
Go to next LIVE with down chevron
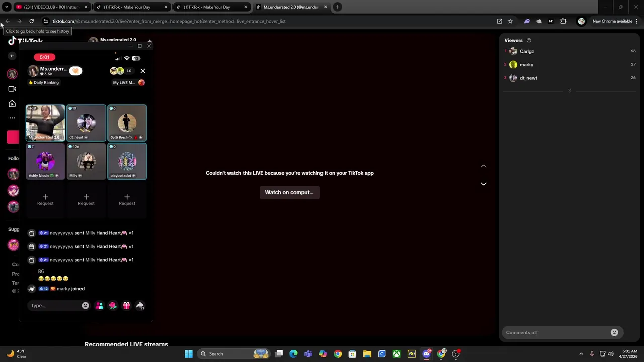tap(484, 184)
